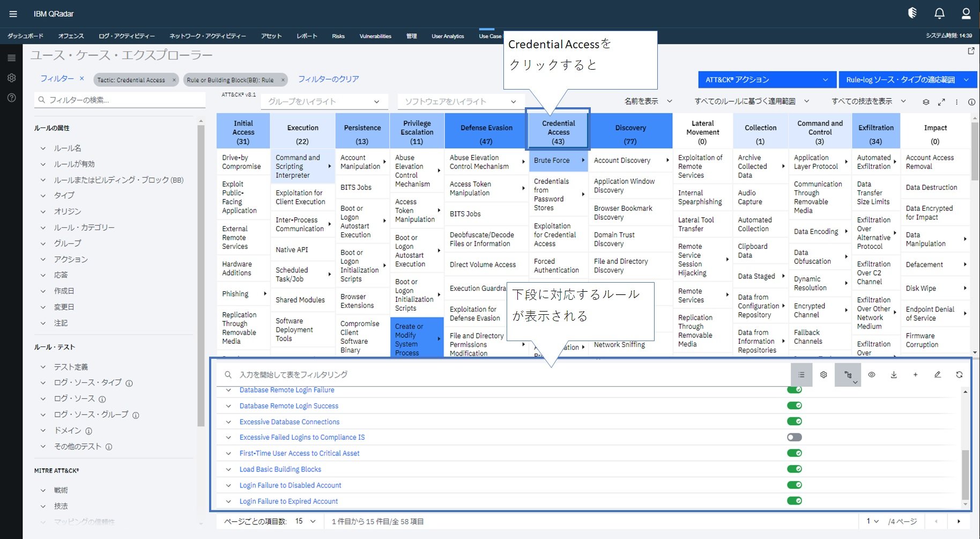Toggle the Load Basic Building Blocks rule
The image size is (980, 539).
point(795,469)
